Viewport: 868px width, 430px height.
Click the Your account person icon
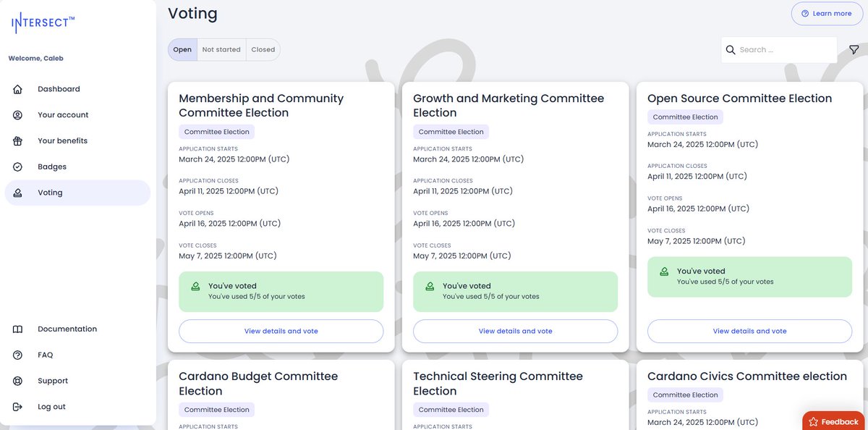pos(18,115)
